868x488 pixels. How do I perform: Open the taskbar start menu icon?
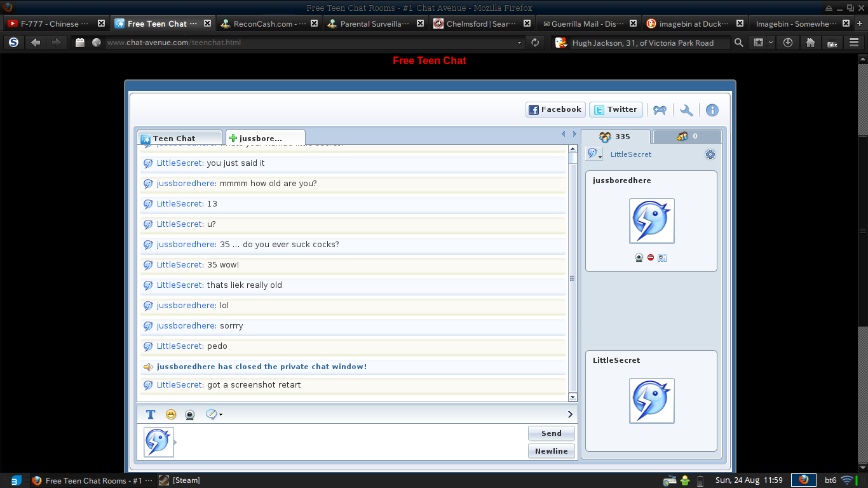(x=17, y=480)
